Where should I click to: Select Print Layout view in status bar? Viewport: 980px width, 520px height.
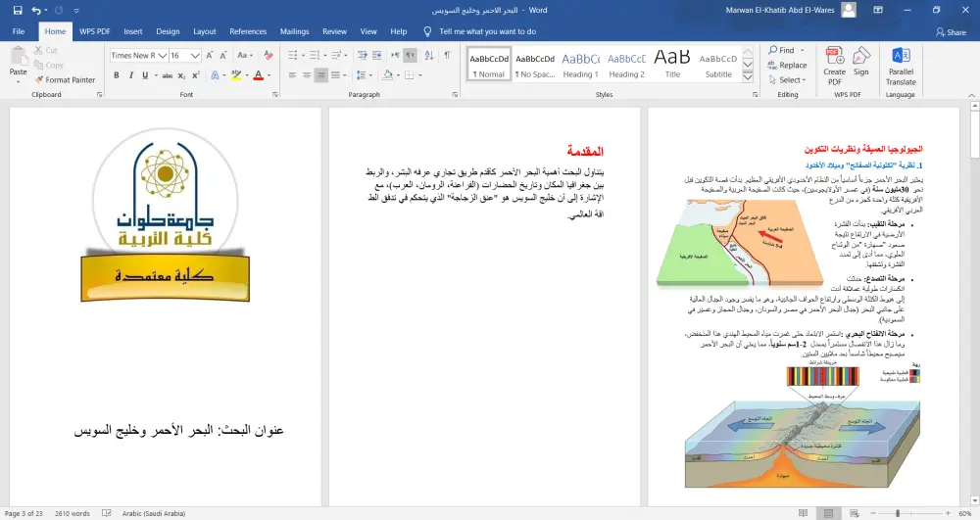pyautogui.click(x=829, y=513)
